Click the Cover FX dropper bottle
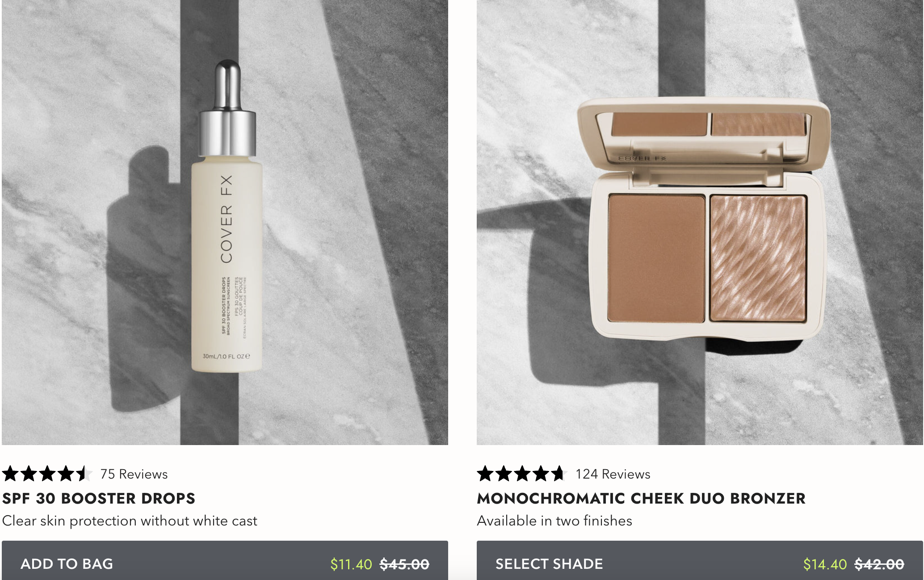 [x=227, y=216]
